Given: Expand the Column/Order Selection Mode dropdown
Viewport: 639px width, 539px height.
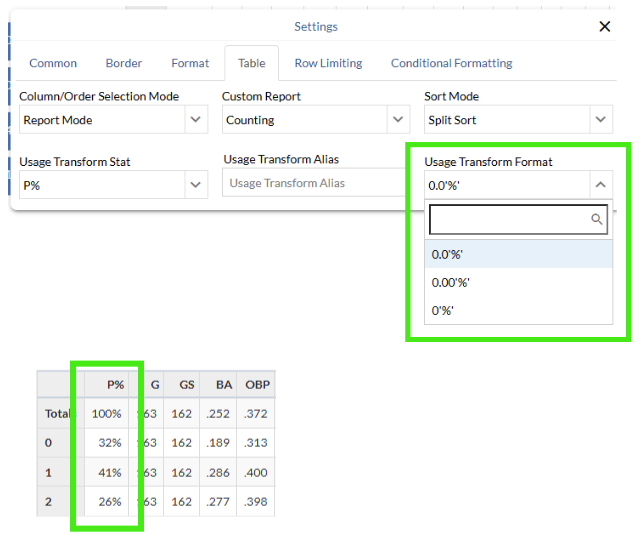Looking at the screenshot, I should click(x=196, y=120).
